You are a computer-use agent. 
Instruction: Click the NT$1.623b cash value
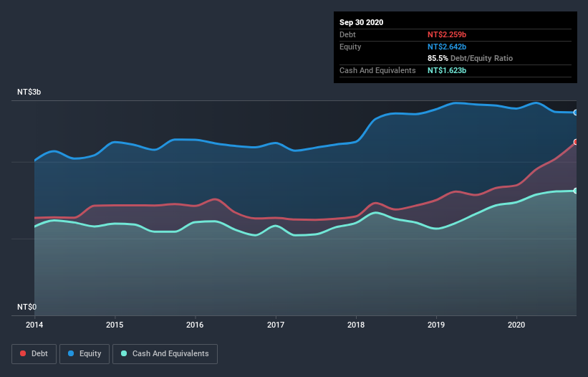pyautogui.click(x=447, y=70)
